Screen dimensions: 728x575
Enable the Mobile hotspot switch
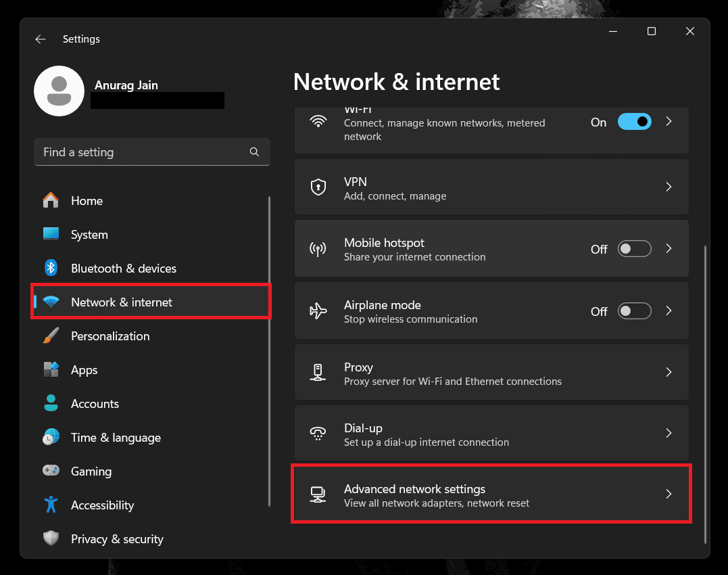point(634,249)
